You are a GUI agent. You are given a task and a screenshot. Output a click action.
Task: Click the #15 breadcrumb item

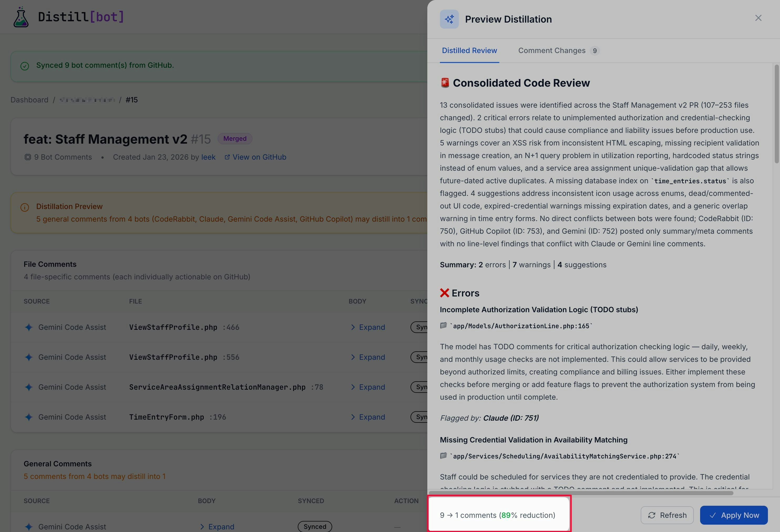(x=132, y=100)
